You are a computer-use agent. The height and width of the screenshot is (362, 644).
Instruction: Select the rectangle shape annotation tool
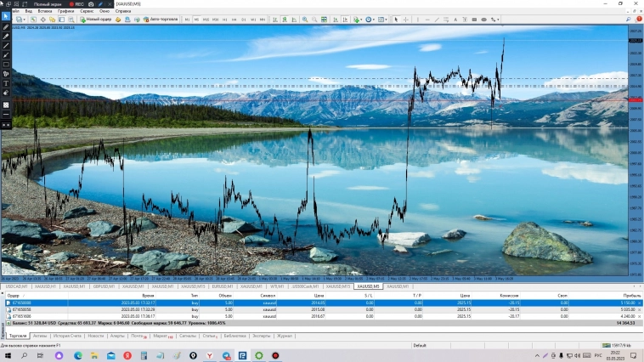click(6, 65)
